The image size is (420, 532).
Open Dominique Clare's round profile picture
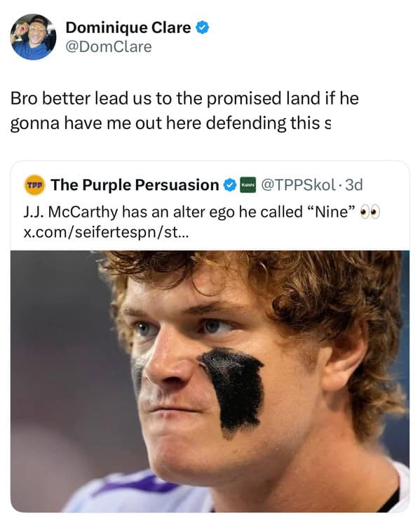33,37
